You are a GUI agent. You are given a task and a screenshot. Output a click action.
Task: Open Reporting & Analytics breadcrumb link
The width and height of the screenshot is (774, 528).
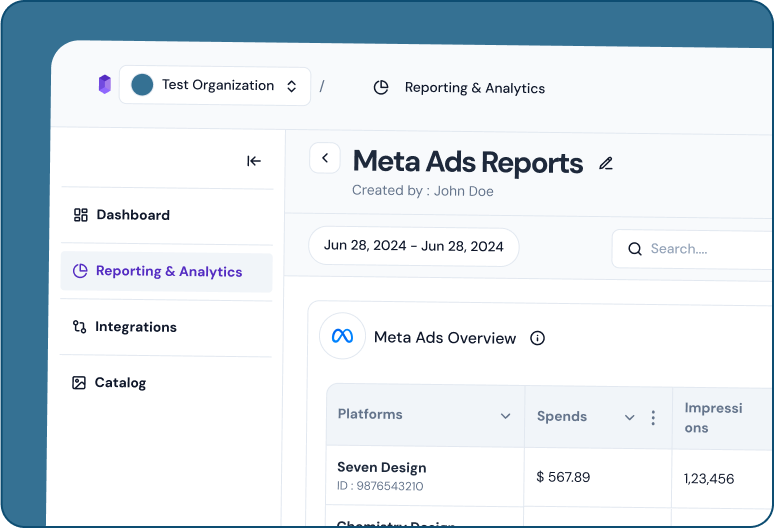click(x=474, y=88)
